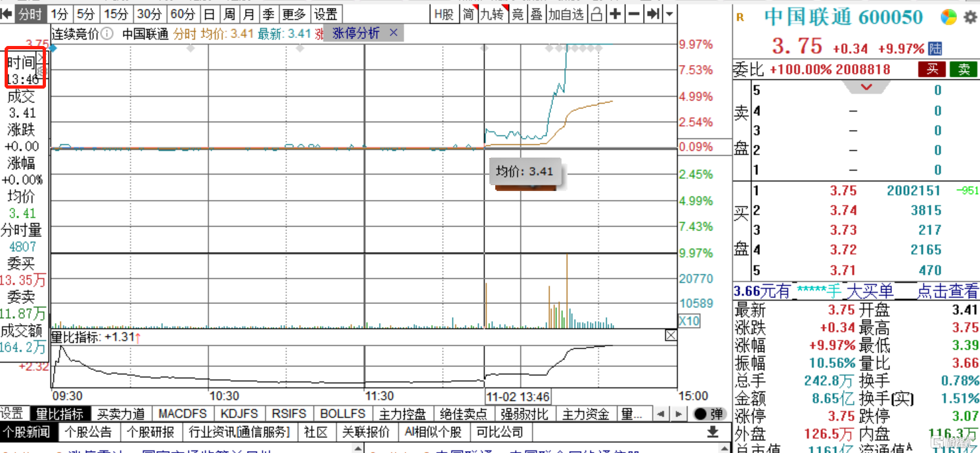Expand the sell orders with the red chevron
Screen dimensions: 980x453
[x=866, y=87]
